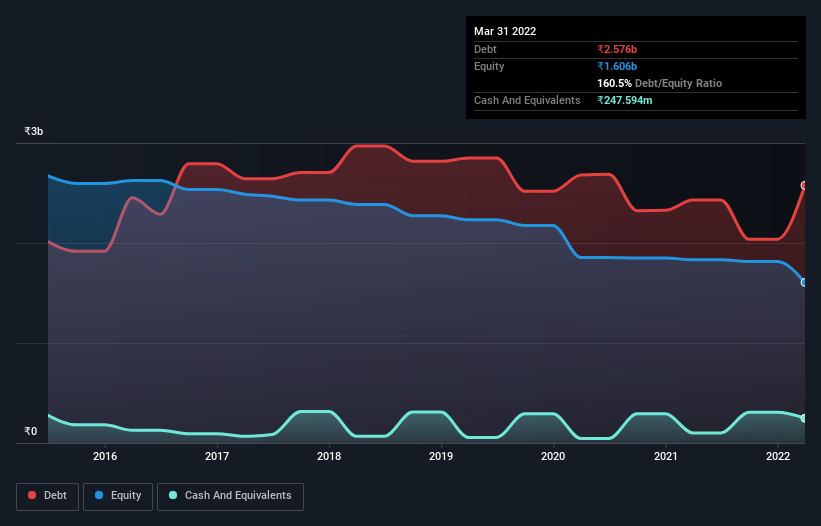821x526 pixels.
Task: Click the ₹0 y-axis label
Action: [x=31, y=431]
